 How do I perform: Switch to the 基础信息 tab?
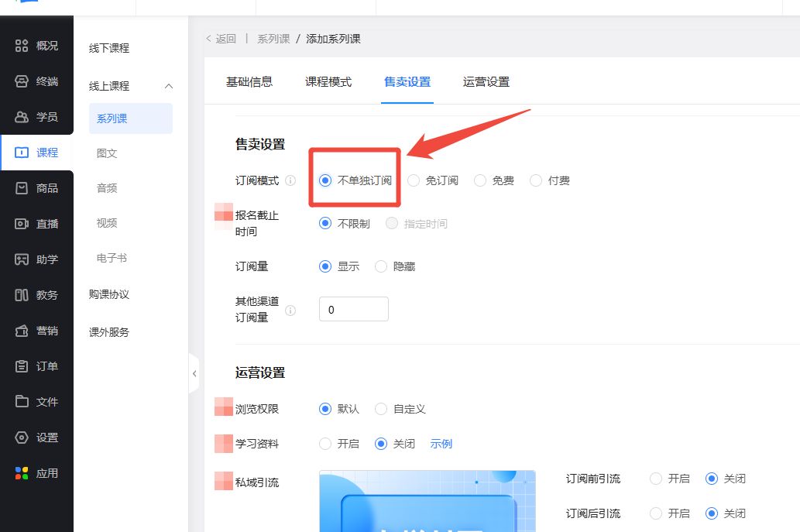point(249,82)
